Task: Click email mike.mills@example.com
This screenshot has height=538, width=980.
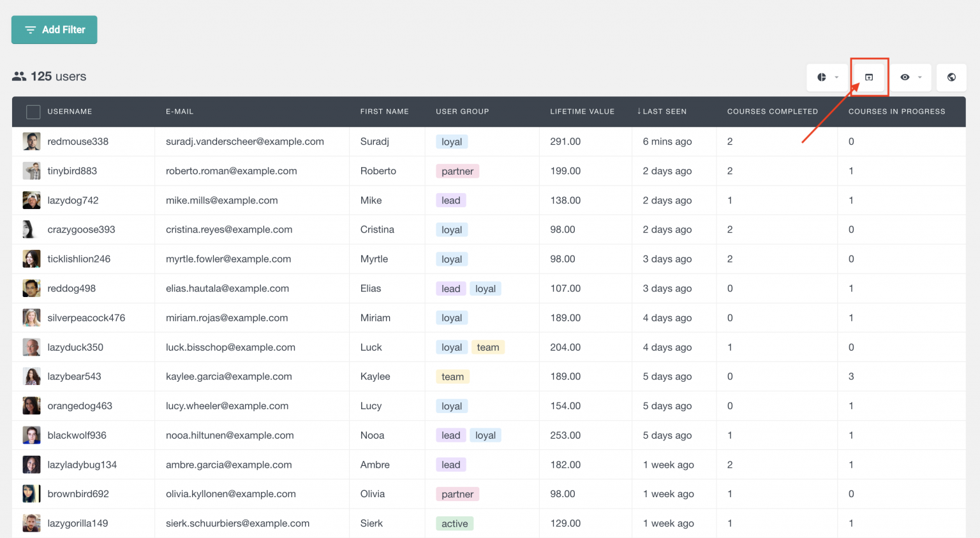Action: (222, 200)
